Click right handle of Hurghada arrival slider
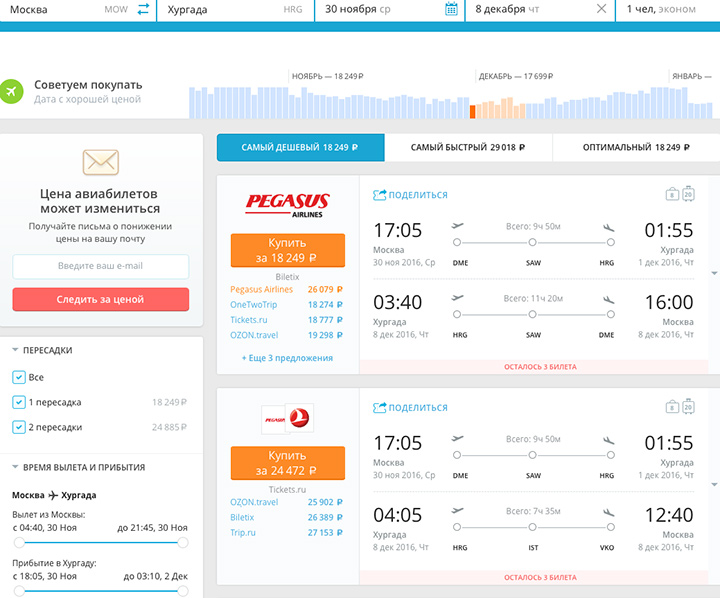Screen dimensions: 720x598 tap(183, 591)
